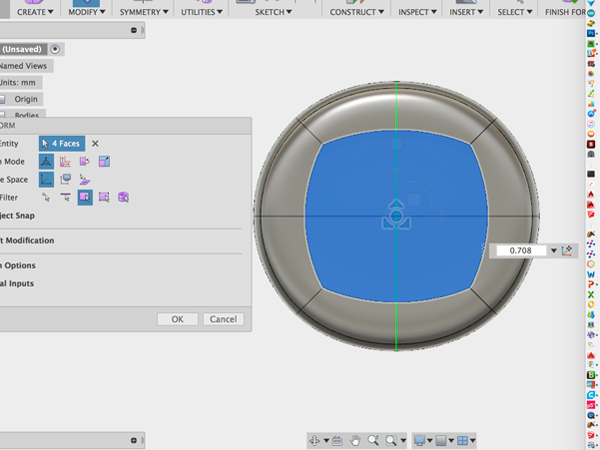
Task: Click the Cancel button
Action: click(223, 319)
